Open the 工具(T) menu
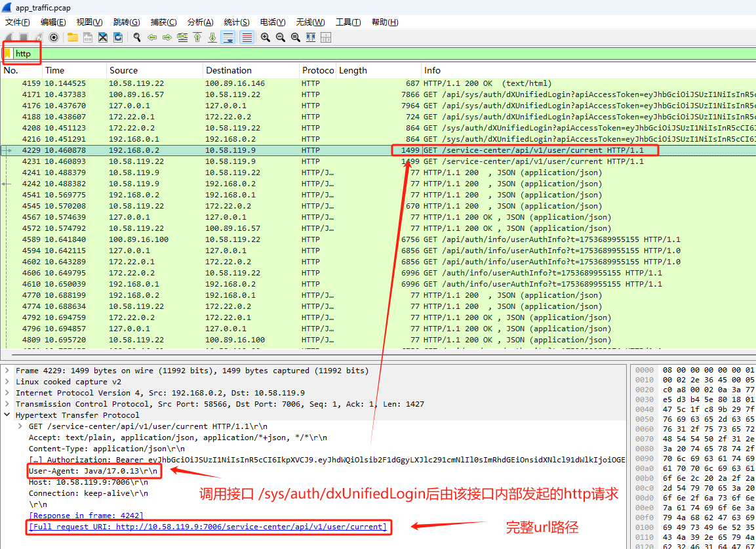This screenshot has width=756, height=549. click(348, 22)
